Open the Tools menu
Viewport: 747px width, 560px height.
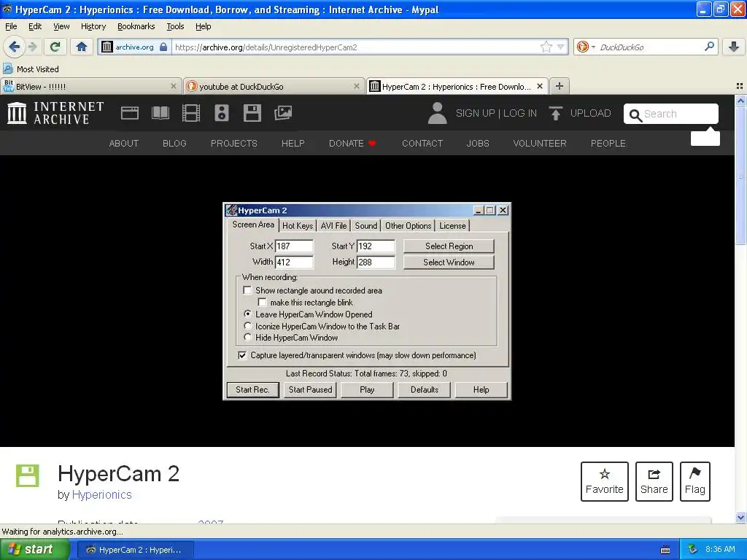(175, 26)
